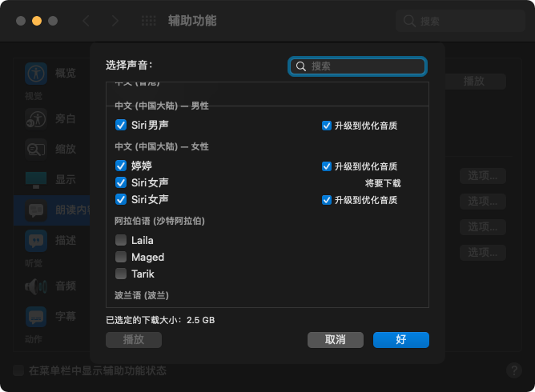This screenshot has width=535, height=392.
Task: Uncheck the Siri男声 voice checkbox
Action: click(121, 125)
